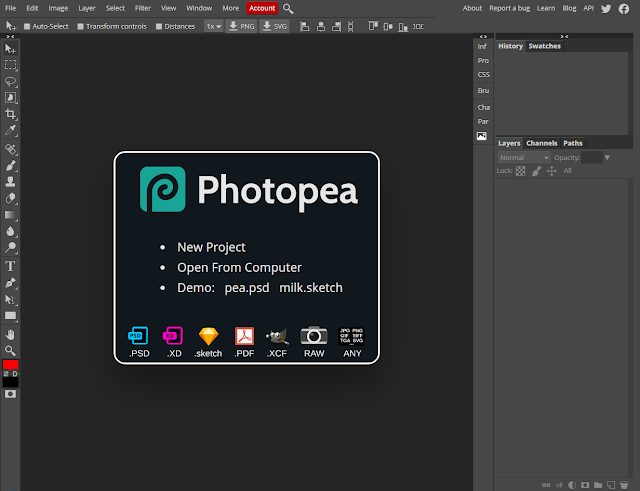Click the new folder icon in Layers panel
Image resolution: width=640 pixels, height=491 pixels.
(598, 485)
